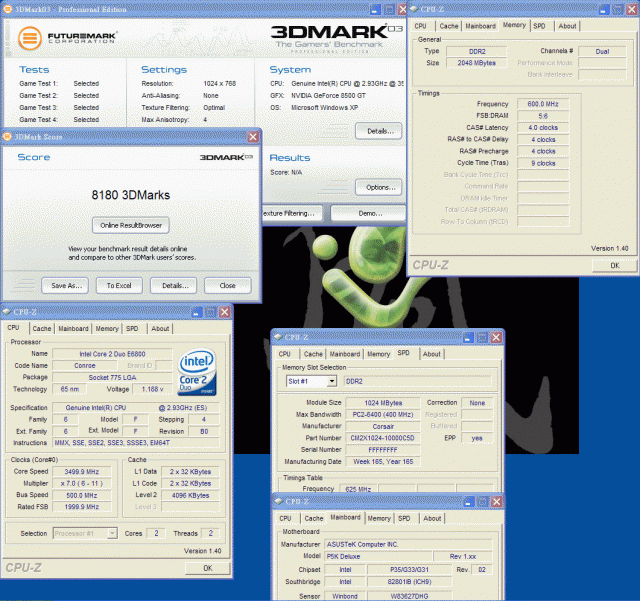Select SPD tab in memory CPU-Z window
This screenshot has width=640, height=601.
point(539,26)
